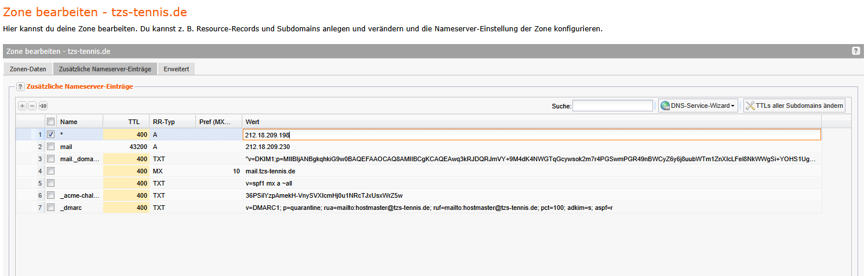Image resolution: width=868 pixels, height=276 pixels.
Task: Click the value 212.18.209.230
Action: (268, 147)
